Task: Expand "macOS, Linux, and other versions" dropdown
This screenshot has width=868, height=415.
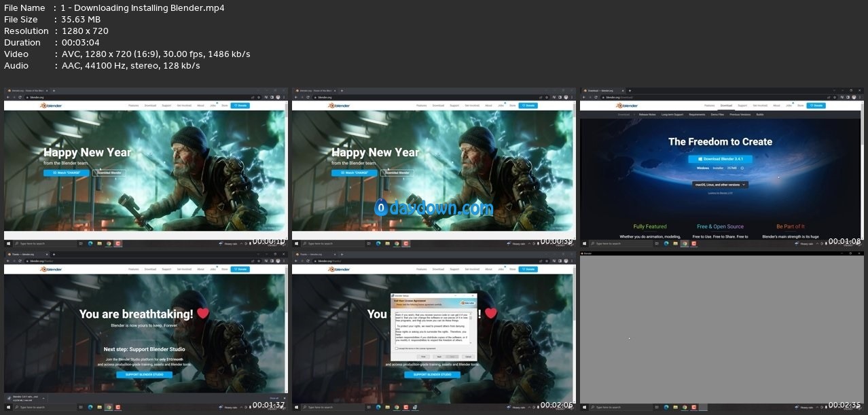Action: [x=720, y=184]
